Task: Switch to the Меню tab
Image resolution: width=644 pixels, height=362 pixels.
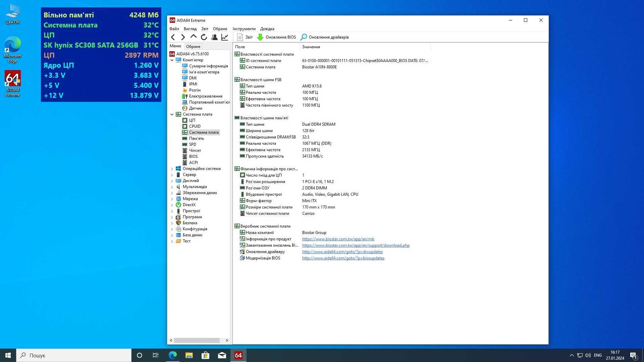Action: click(175, 46)
